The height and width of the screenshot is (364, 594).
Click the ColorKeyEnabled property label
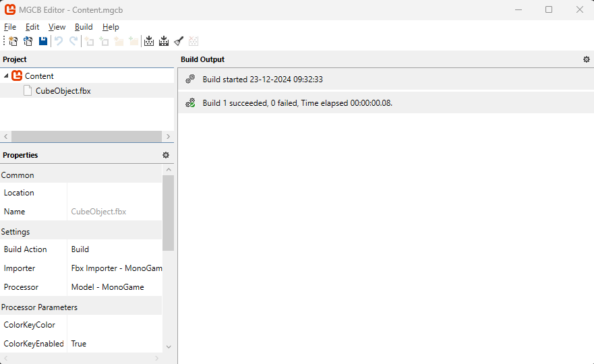coord(34,344)
